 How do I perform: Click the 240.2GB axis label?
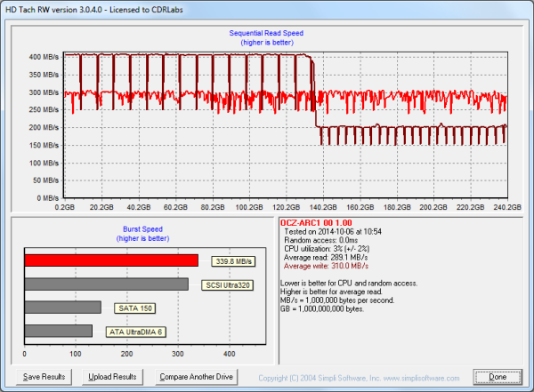click(507, 206)
